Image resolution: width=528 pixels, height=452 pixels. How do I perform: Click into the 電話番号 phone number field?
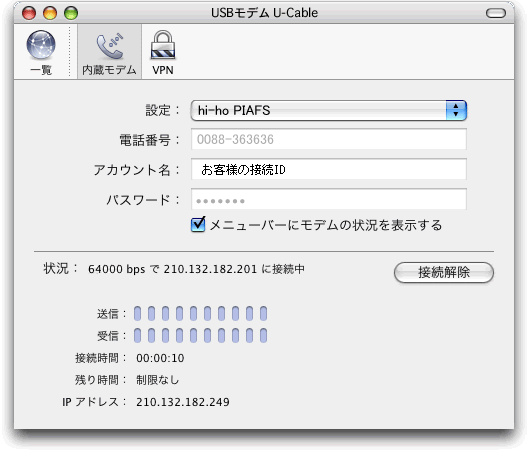(x=329, y=139)
